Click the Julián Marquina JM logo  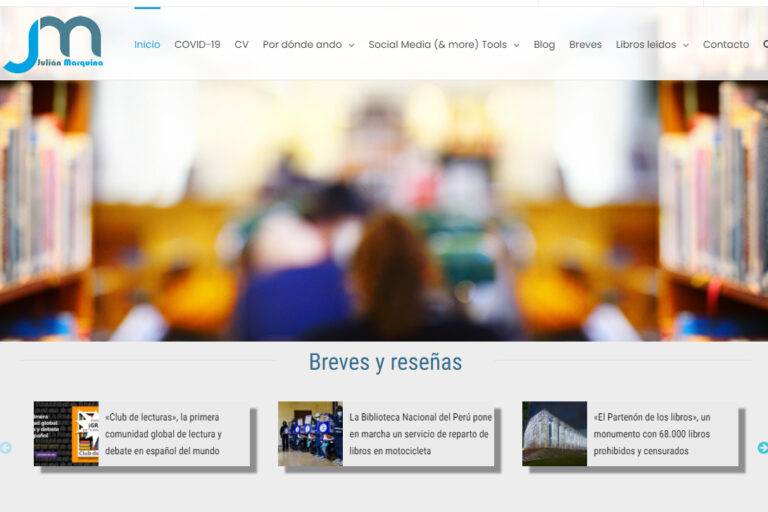tap(53, 45)
